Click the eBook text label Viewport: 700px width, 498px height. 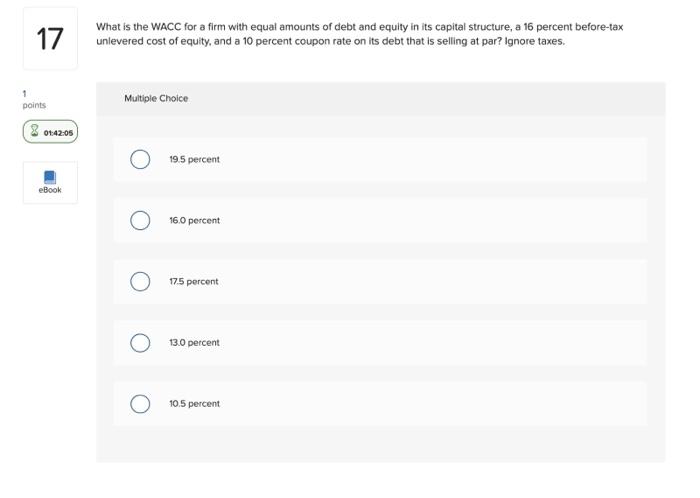coord(50,190)
